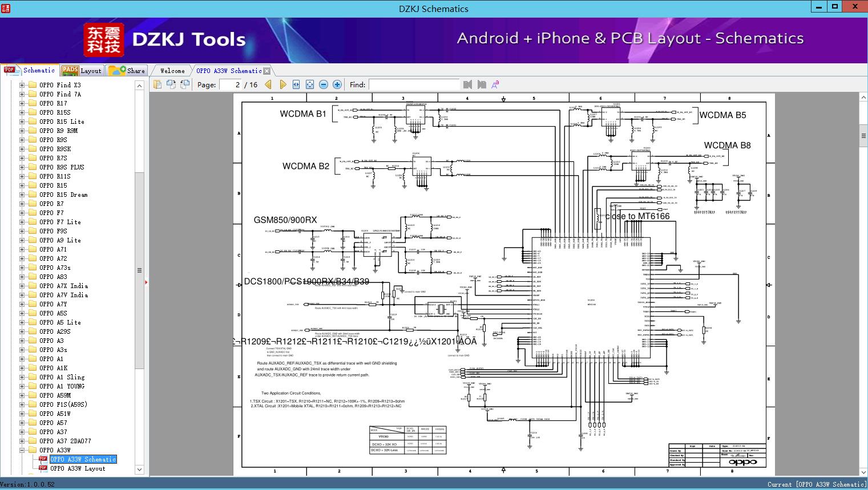Expand the OPPO A37 2DAO77 folder
The height and width of the screenshot is (490, 868).
coord(22,441)
